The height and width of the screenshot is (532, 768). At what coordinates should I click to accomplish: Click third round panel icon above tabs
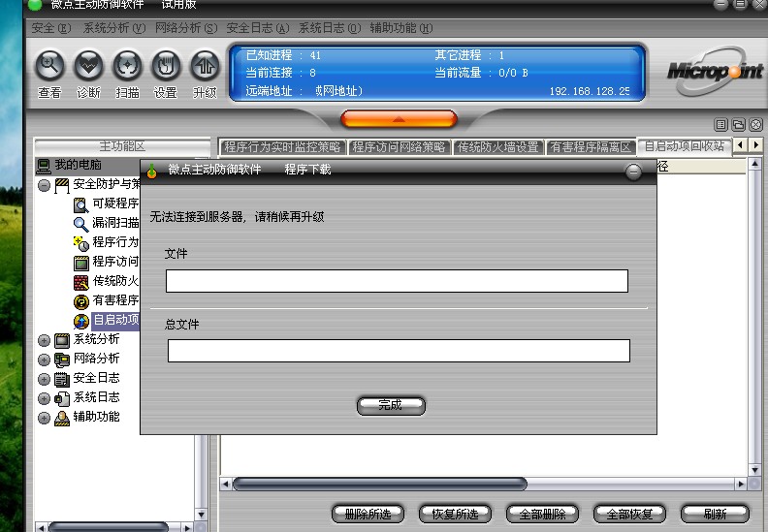(x=755, y=125)
